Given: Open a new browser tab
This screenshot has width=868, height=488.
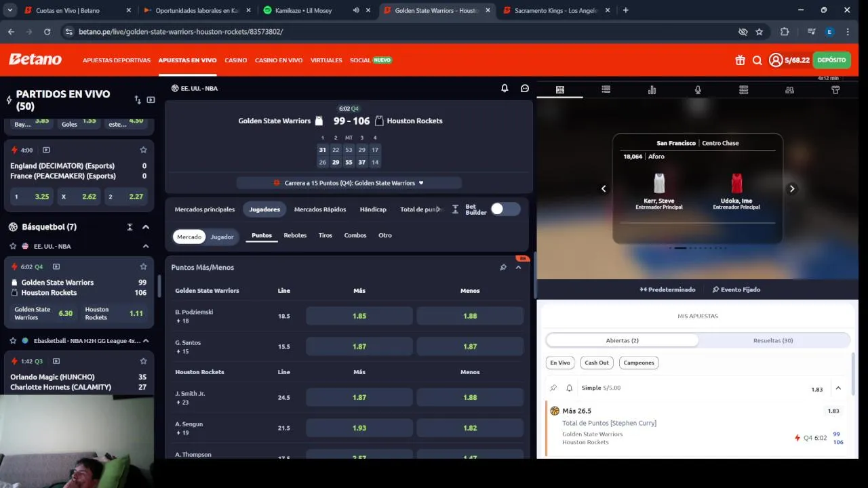Looking at the screenshot, I should coord(625,10).
